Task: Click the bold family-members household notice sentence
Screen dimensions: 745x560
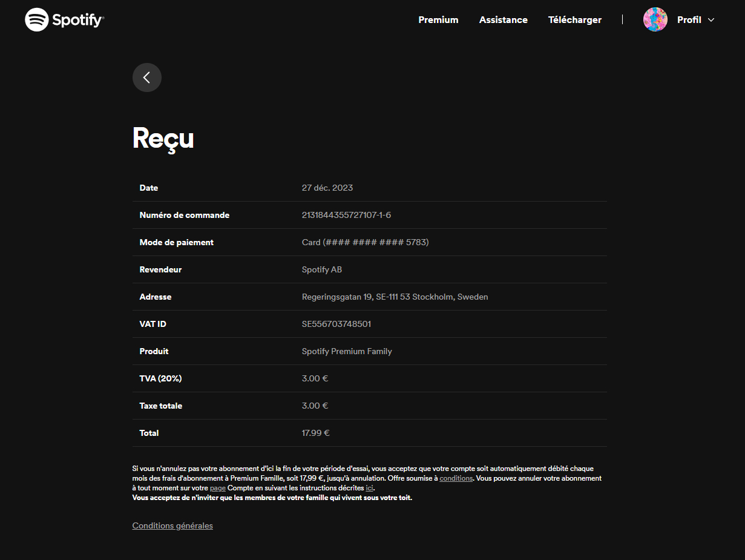Action: pyautogui.click(x=272, y=498)
